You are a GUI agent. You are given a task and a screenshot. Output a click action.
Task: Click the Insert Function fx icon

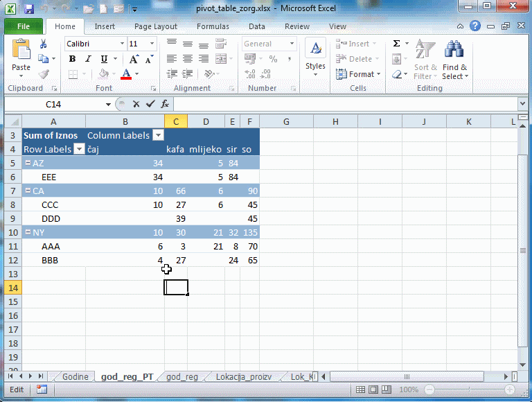click(165, 104)
